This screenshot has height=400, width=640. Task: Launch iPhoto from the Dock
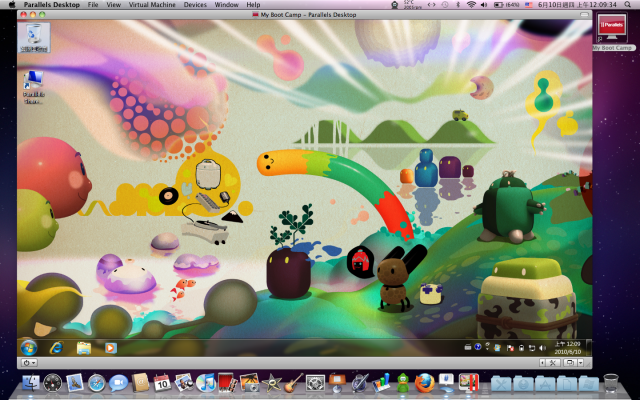pos(249,383)
